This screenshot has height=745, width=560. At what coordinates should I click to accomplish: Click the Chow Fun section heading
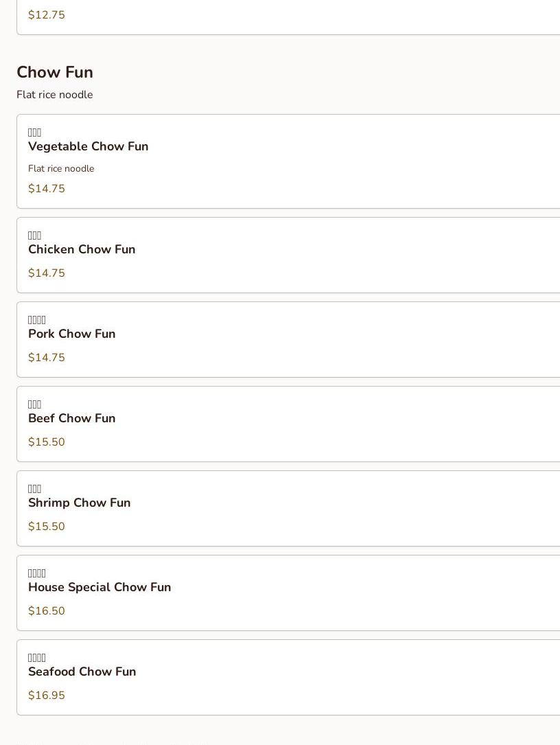pyautogui.click(x=55, y=72)
